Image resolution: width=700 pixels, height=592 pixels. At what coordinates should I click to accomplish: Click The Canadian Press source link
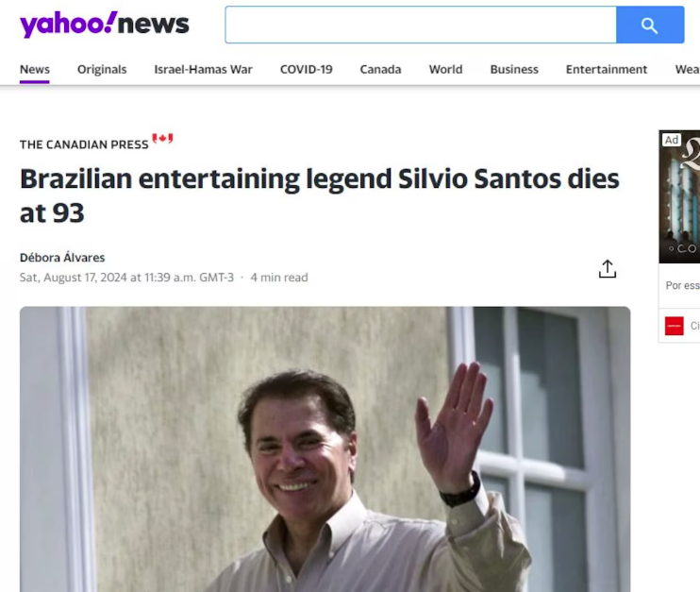click(x=84, y=144)
